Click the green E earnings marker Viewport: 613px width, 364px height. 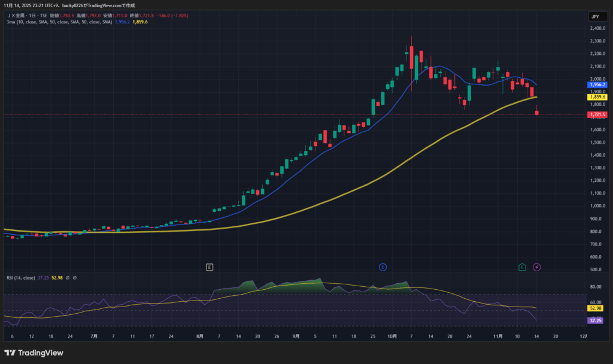(523, 267)
